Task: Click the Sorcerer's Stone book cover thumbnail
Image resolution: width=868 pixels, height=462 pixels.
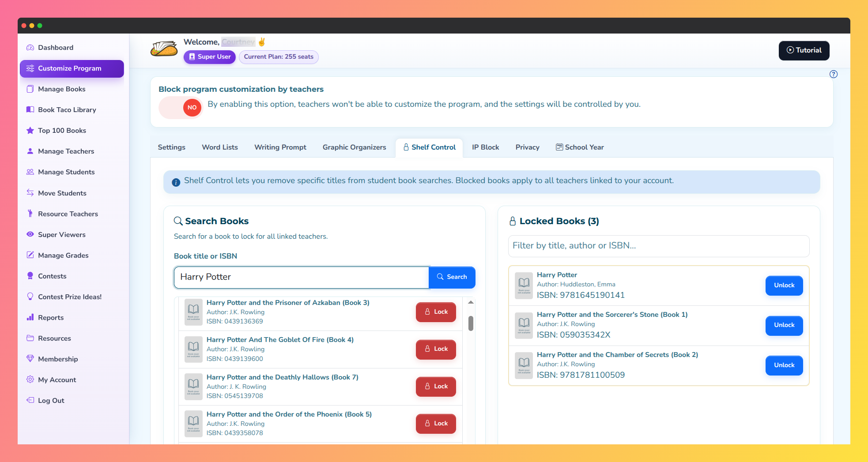Action: tap(524, 325)
